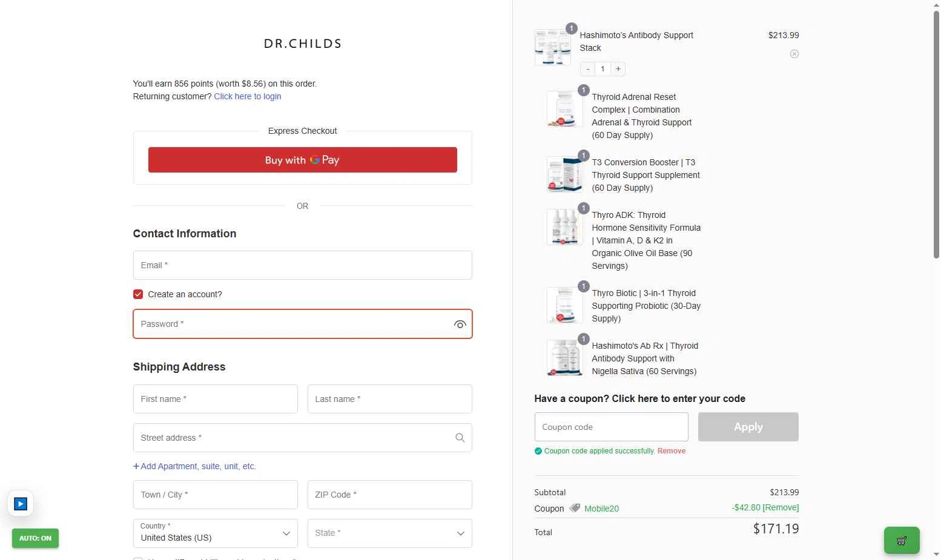The height and width of the screenshot is (560, 941).
Task: Focus the Last name field
Action: point(390,399)
